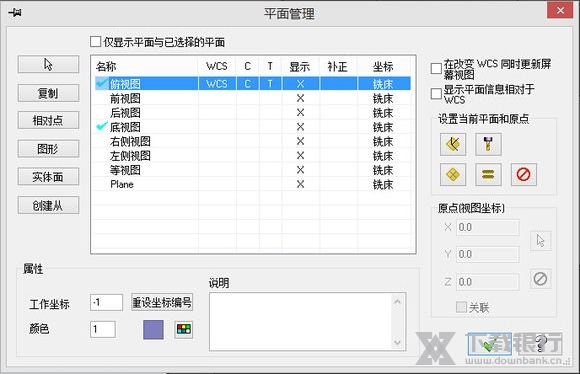Select the 右侧视图 row
580x374 pixels.
[x=253, y=141]
